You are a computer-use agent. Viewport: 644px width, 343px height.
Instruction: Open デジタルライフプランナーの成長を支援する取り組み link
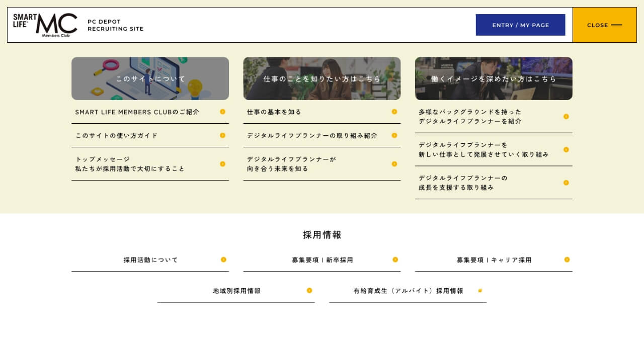coord(463,183)
